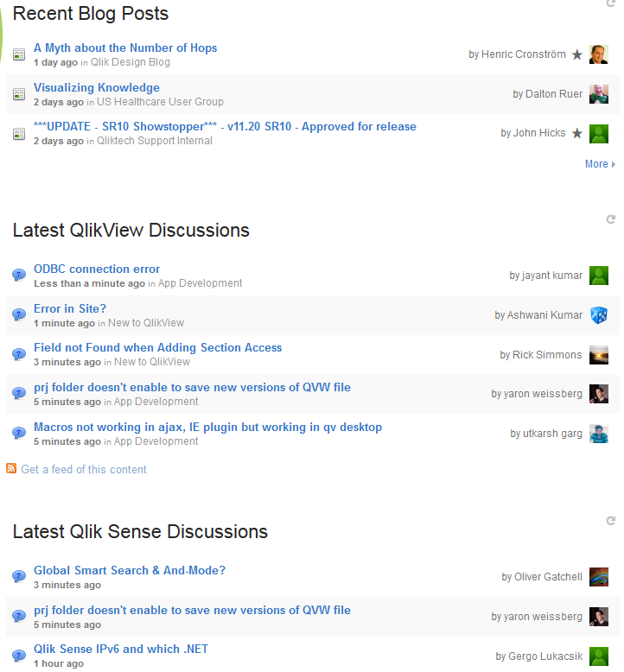The width and height of the screenshot is (624, 672).
Task: Visit author utkarsh garg's profile name
Action: click(x=552, y=434)
